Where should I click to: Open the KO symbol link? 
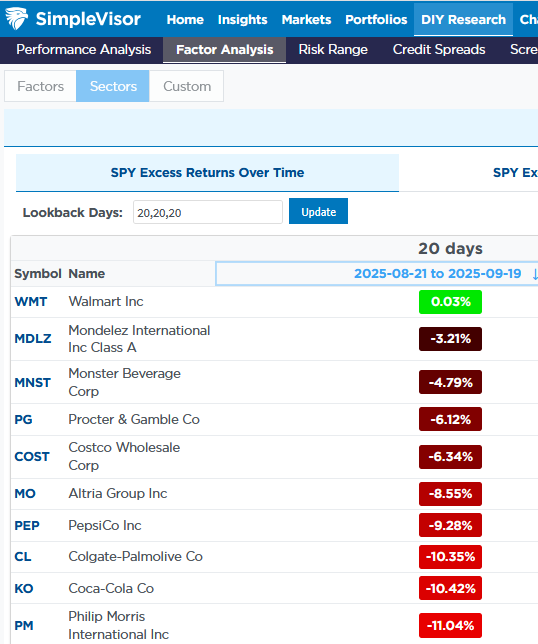click(23, 589)
